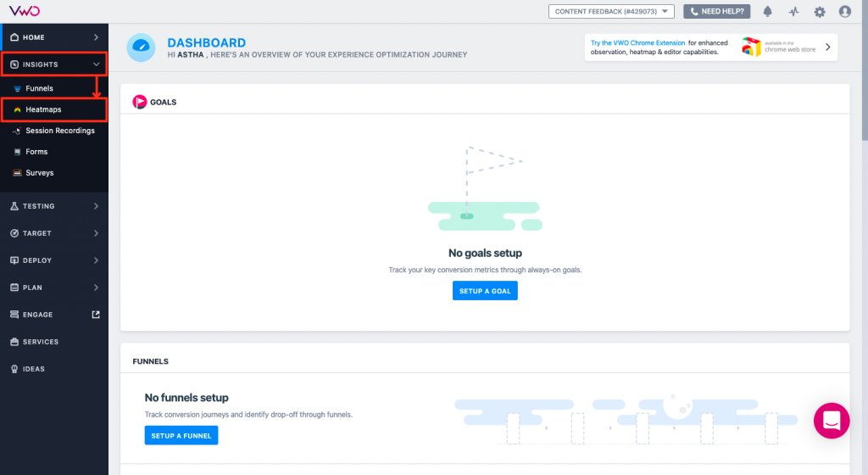Open Try the VWO Chrome Extension link
The height and width of the screenshot is (475, 868).
pyautogui.click(x=637, y=42)
